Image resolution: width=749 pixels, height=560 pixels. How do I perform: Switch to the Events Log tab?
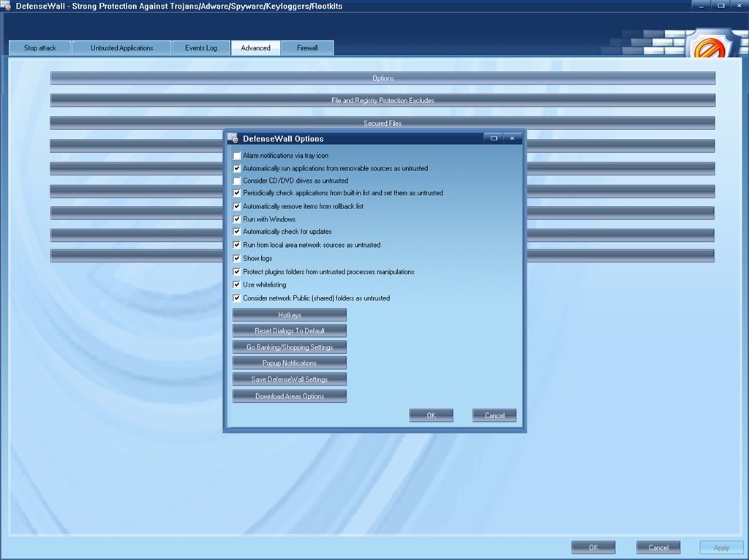pos(201,48)
